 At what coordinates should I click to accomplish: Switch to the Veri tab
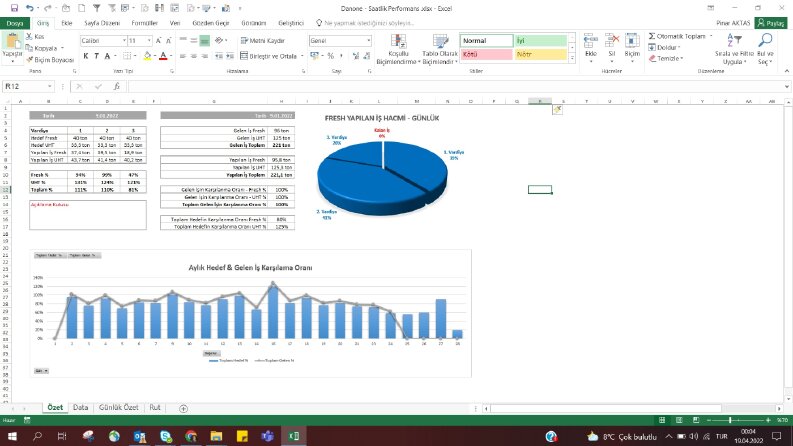tap(175, 23)
